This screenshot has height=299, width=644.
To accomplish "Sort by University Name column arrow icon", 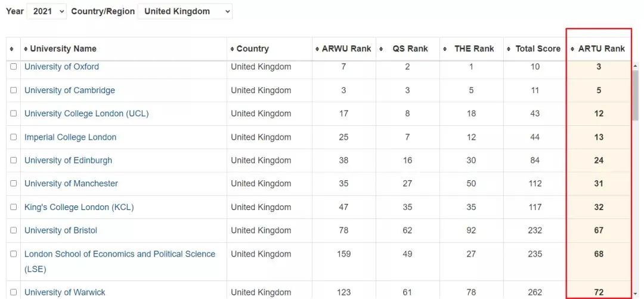I will click(26, 49).
